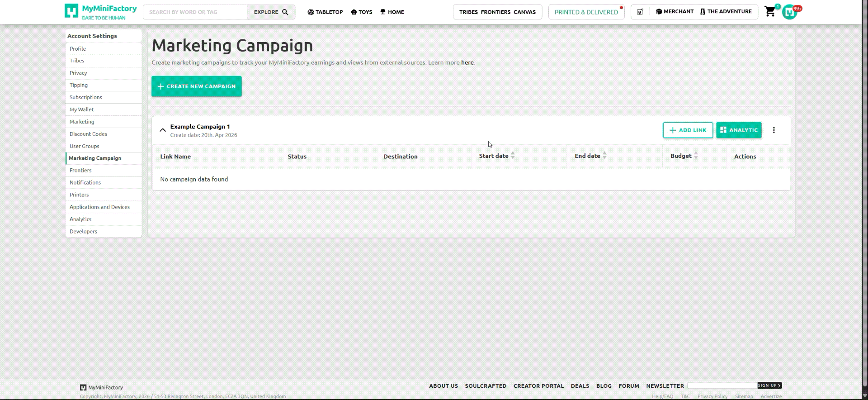Image resolution: width=868 pixels, height=400 pixels.
Task: Open the icon left of Merchant
Action: pyautogui.click(x=640, y=12)
